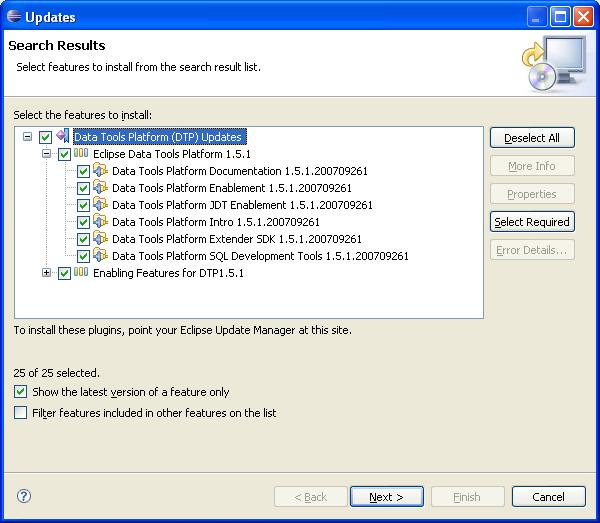Uncheck Data Tools Platform (DTP) Updates checkbox
This screenshot has width=600, height=523.
(x=46, y=137)
